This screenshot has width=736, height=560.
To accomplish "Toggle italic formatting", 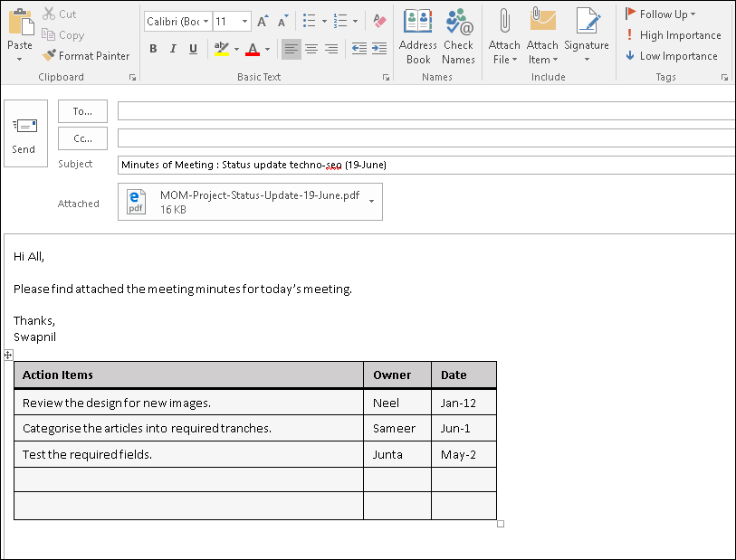I will point(173,49).
